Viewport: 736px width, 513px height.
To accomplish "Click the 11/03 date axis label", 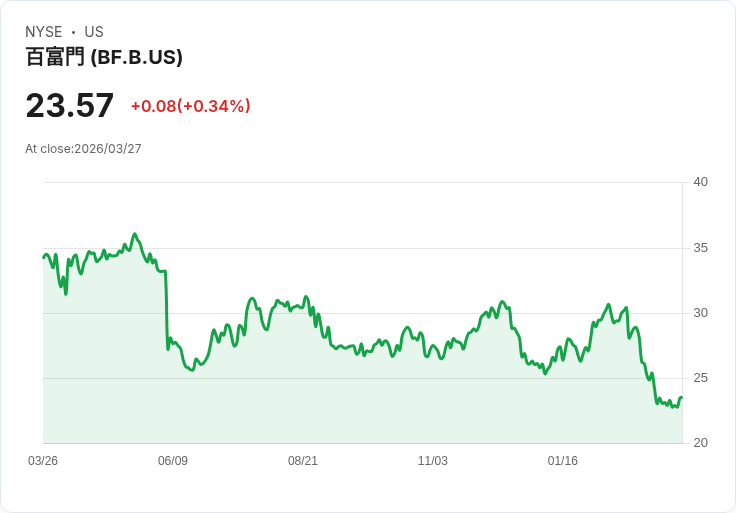I will click(x=433, y=461).
